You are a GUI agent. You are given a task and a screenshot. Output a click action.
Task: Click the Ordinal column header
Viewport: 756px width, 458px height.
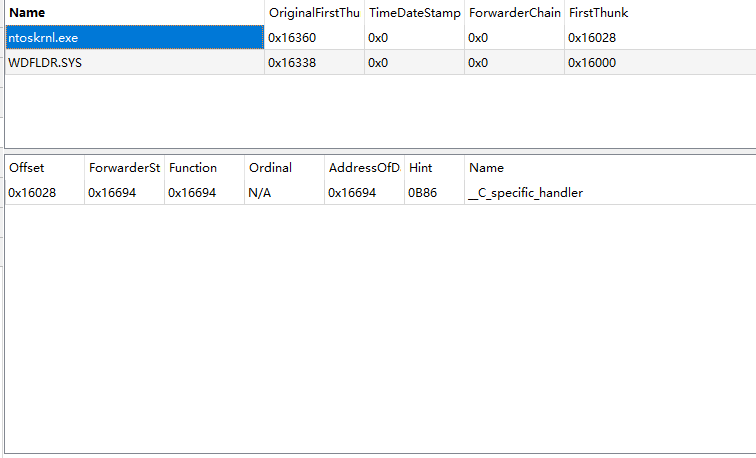(x=284, y=168)
